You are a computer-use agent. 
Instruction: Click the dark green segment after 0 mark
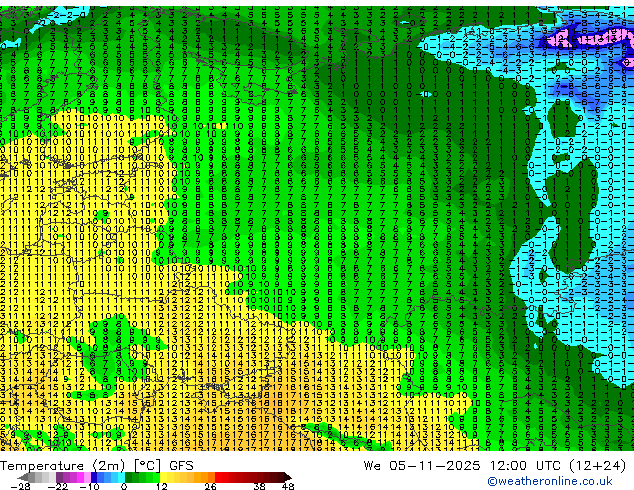click(128, 477)
